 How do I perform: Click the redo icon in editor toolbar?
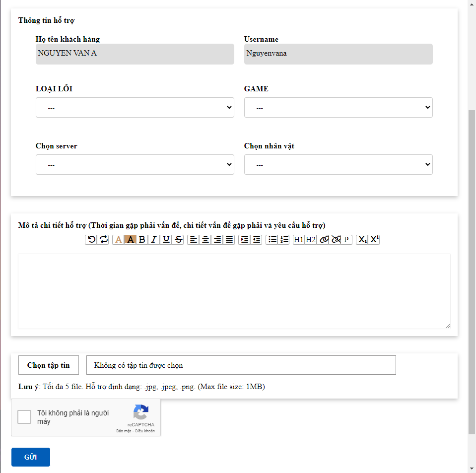tap(103, 240)
